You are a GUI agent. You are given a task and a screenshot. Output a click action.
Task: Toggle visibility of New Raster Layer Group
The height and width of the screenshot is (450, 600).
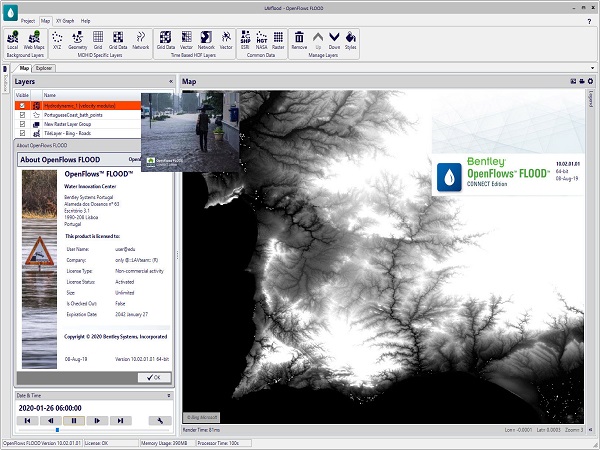pyautogui.click(x=22, y=124)
